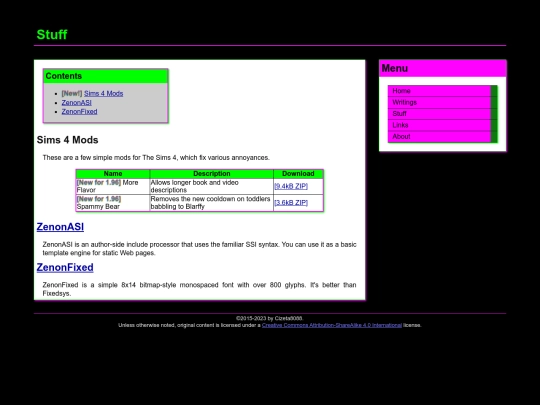540x405 pixels.
Task: Click the ZenonASI description paragraph
Action: [199, 249]
